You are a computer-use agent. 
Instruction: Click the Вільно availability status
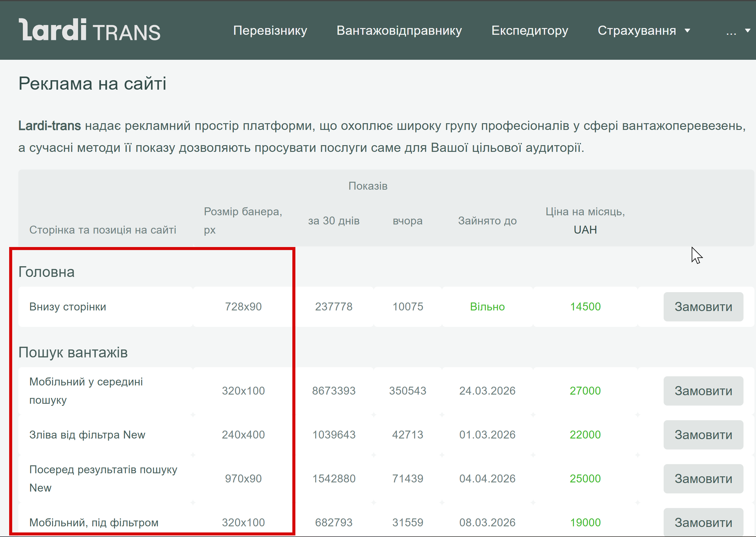click(487, 307)
